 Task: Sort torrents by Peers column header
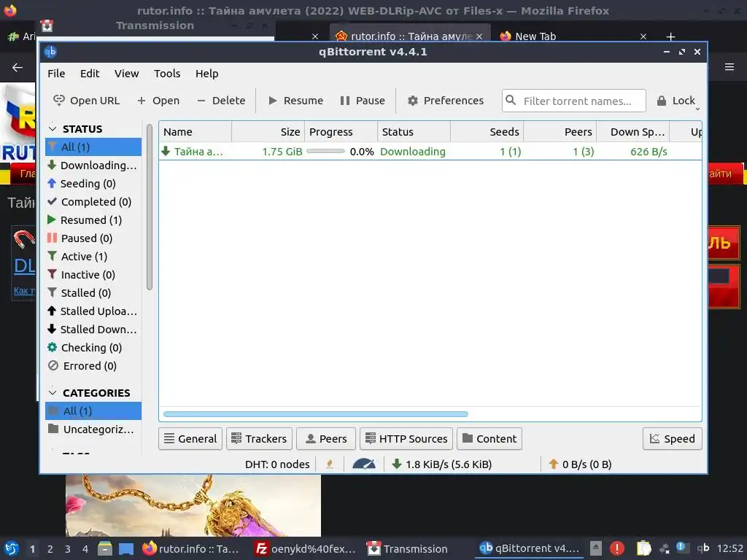click(560, 132)
